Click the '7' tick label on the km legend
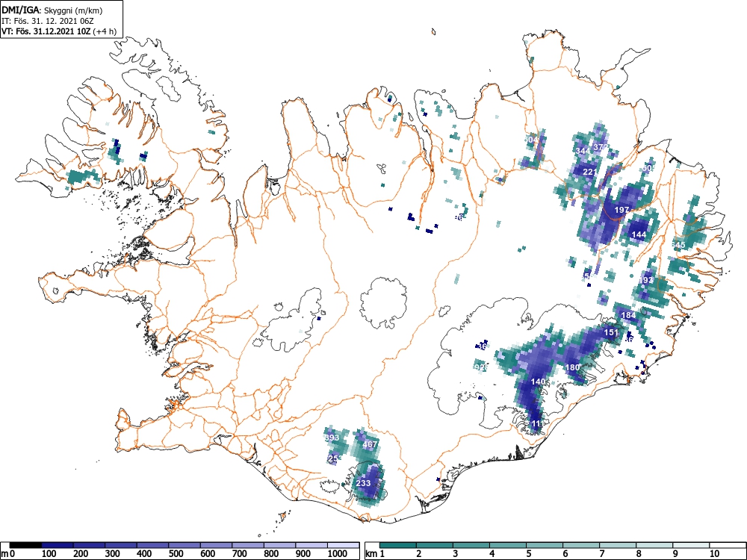The height and width of the screenshot is (560, 747). [x=601, y=554]
